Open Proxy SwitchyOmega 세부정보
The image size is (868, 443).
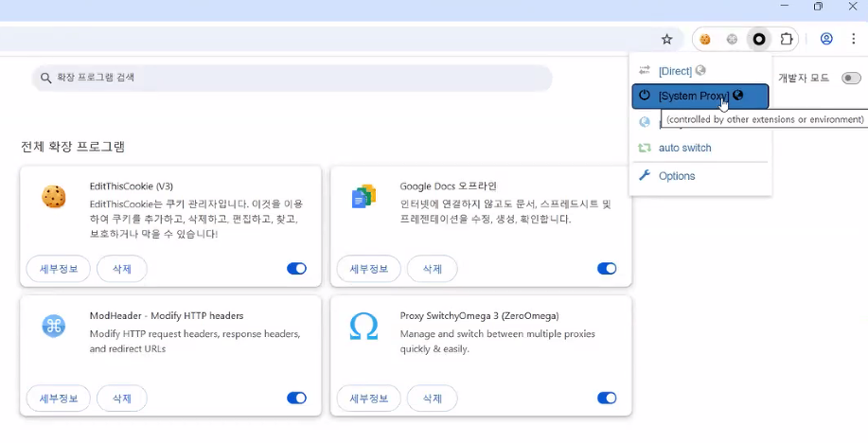pyautogui.click(x=368, y=399)
